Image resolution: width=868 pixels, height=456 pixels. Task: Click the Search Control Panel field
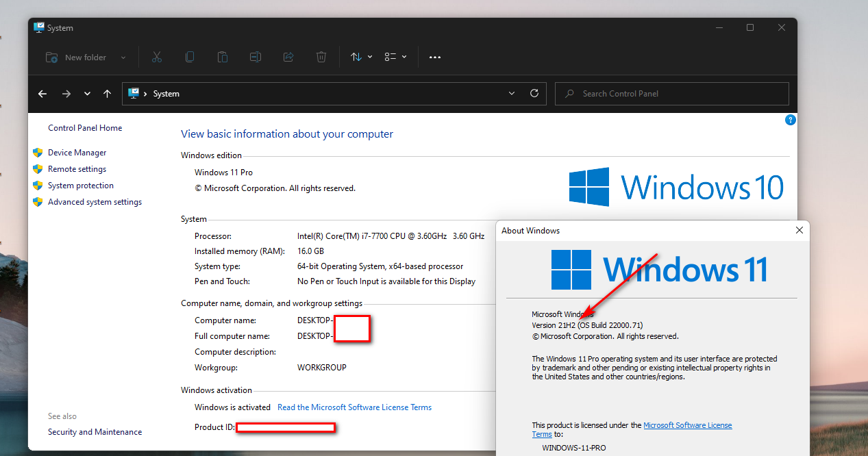pos(672,94)
